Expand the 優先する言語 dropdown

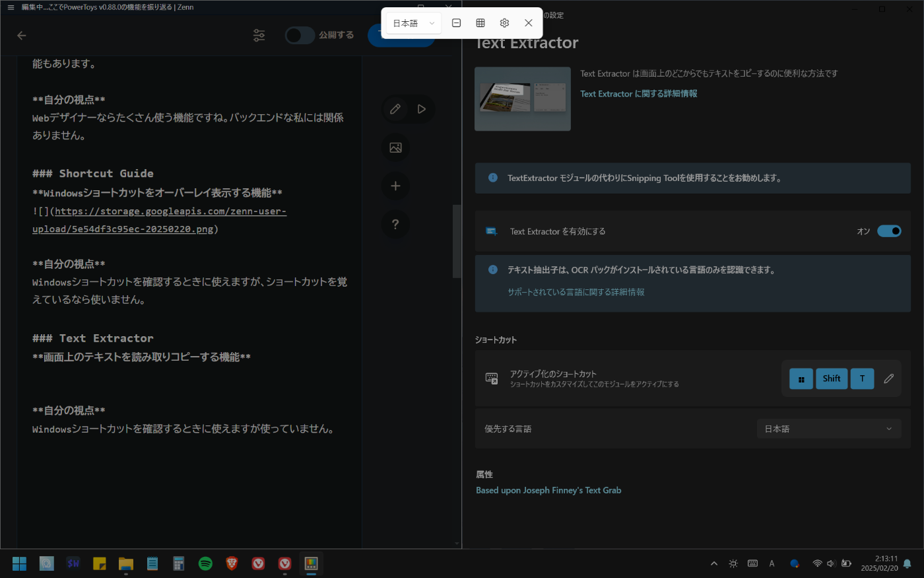tap(829, 429)
